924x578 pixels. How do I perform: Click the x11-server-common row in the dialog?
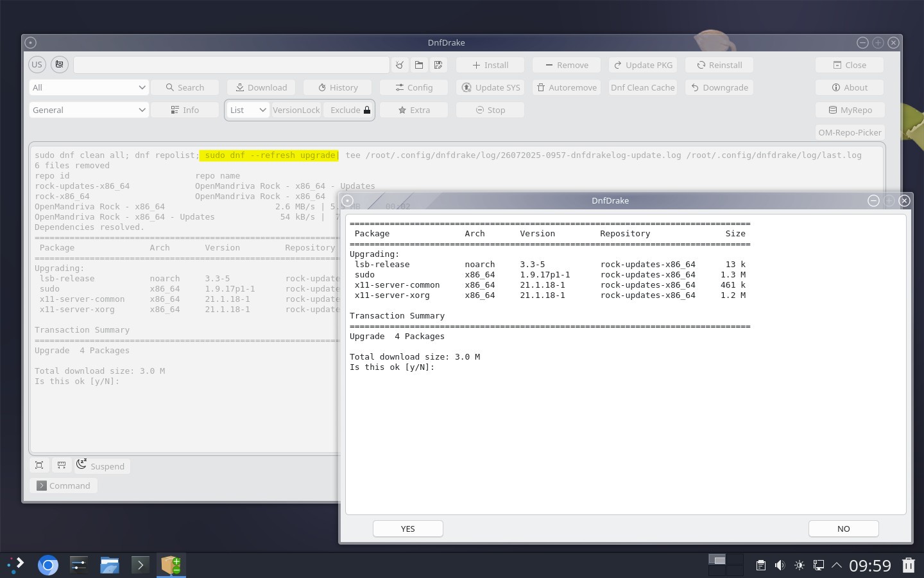pos(550,285)
